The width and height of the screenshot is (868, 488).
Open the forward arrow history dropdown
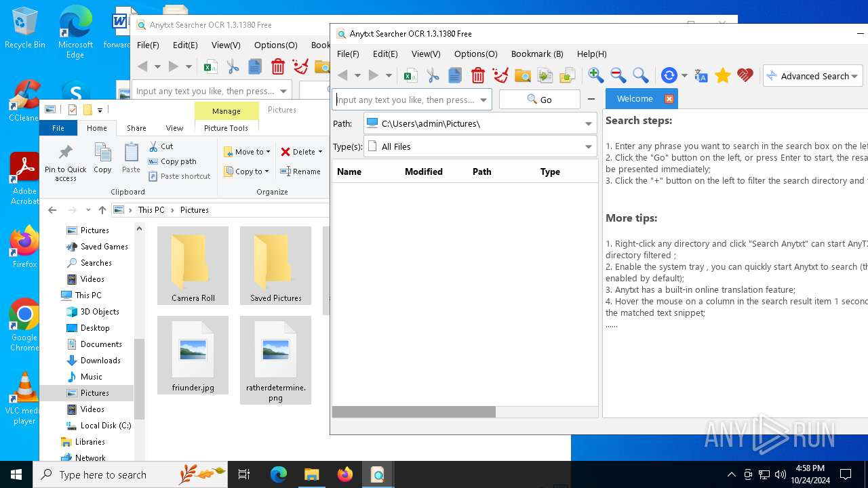389,76
